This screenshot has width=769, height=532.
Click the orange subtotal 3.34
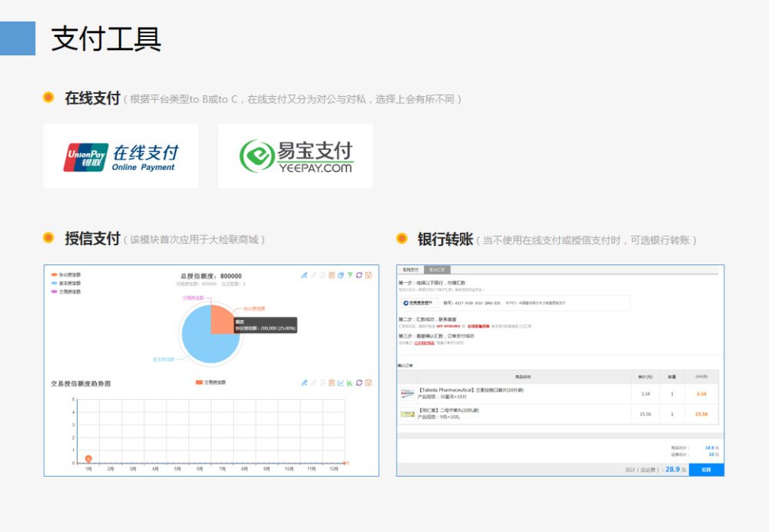(701, 394)
